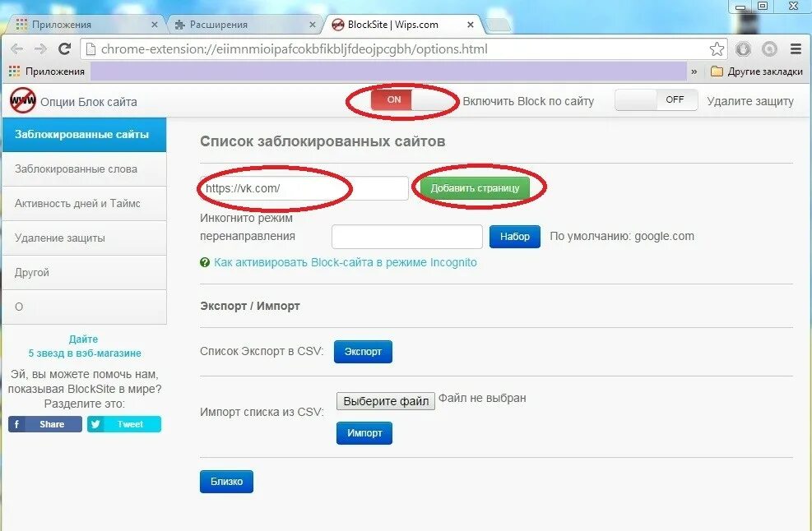Toggle the OFF switch for Удалите защиту

tap(657, 100)
